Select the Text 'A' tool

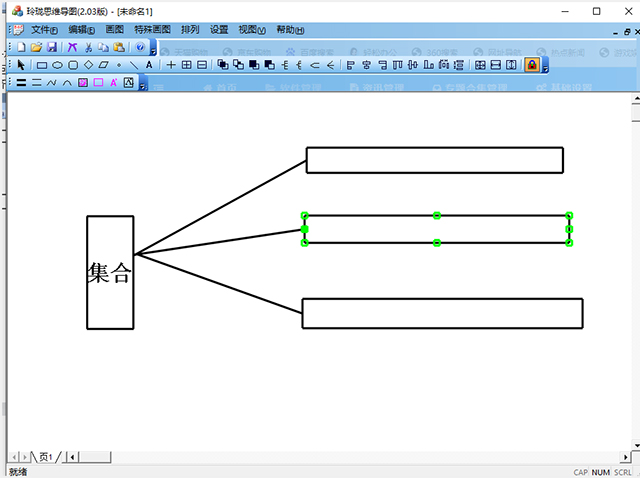tap(149, 65)
